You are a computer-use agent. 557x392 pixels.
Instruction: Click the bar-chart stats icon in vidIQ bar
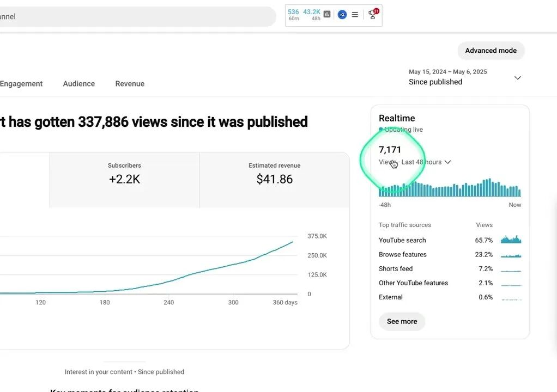(326, 14)
